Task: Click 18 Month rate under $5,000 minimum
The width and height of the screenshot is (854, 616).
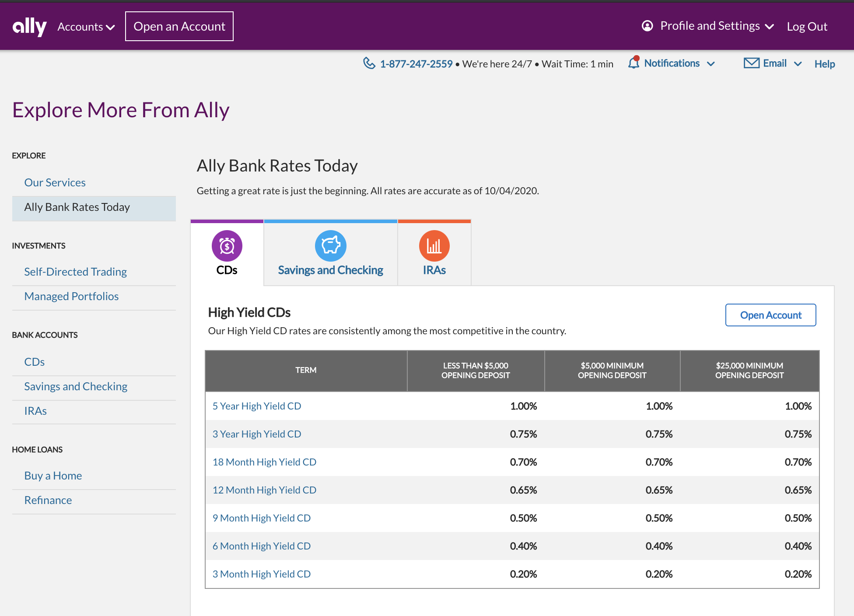Action: coord(659,462)
